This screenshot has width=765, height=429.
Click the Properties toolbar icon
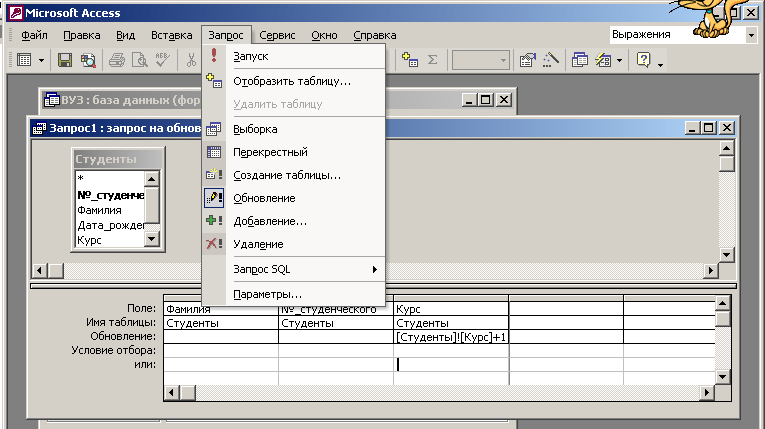(527, 60)
